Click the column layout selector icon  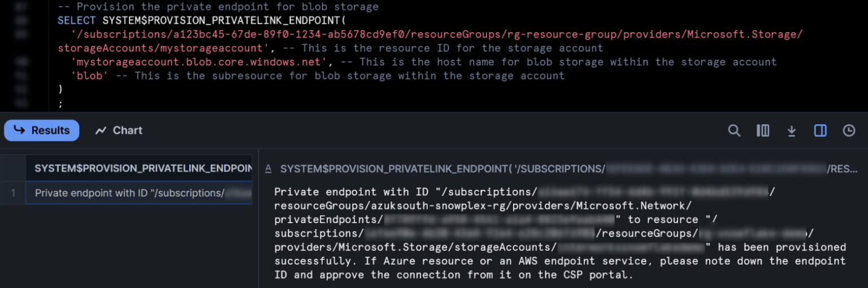(763, 130)
